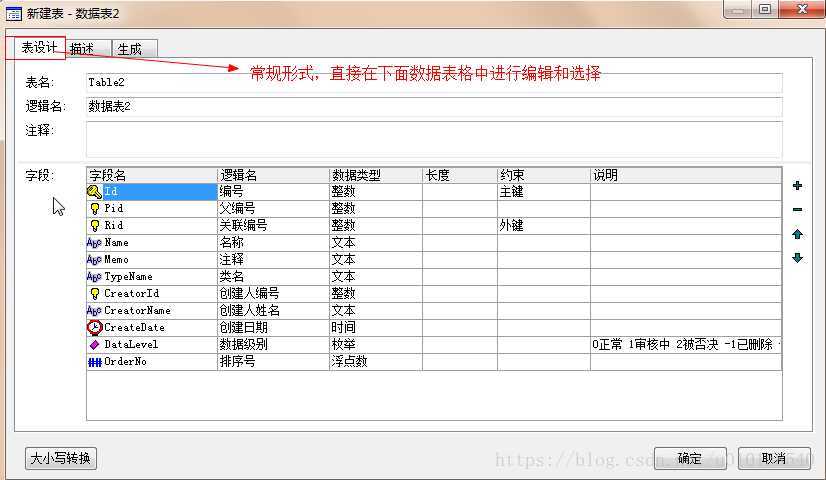Click the blue hash icon beside OrderNo
This screenshot has width=826, height=480.
[x=94, y=362]
